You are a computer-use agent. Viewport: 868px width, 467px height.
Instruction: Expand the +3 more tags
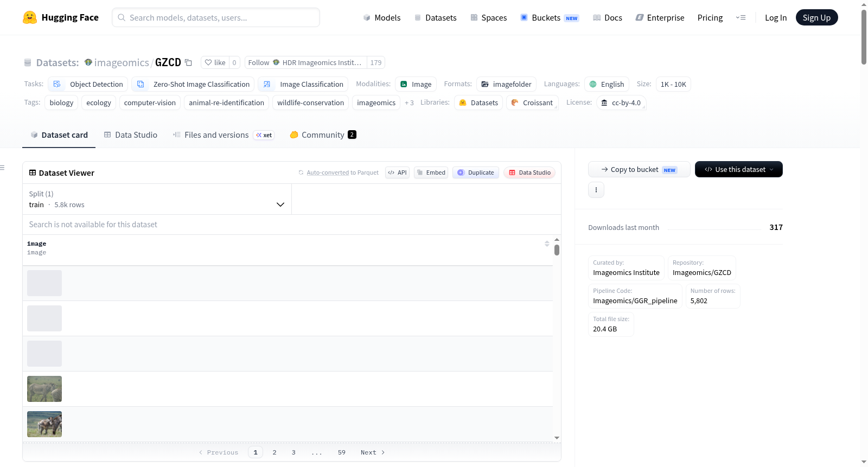point(409,103)
